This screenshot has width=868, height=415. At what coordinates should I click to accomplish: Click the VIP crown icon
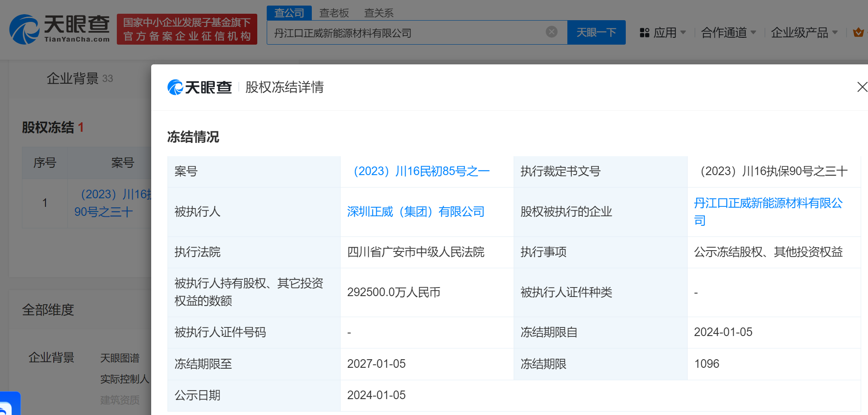858,32
